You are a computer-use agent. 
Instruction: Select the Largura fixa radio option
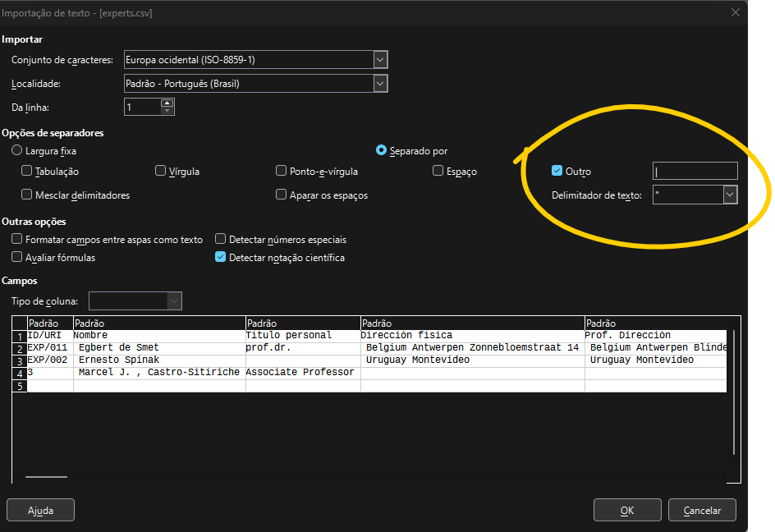click(17, 150)
